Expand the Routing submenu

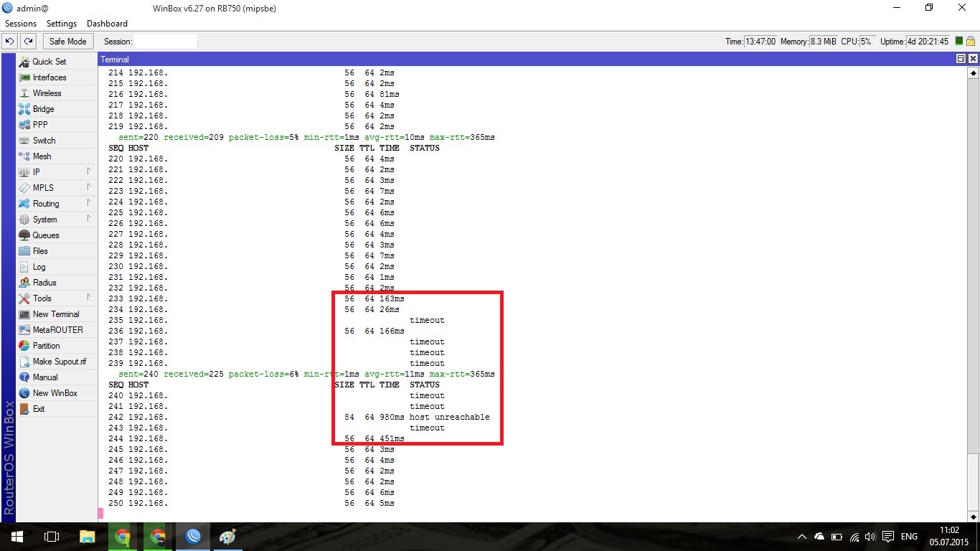(x=89, y=203)
